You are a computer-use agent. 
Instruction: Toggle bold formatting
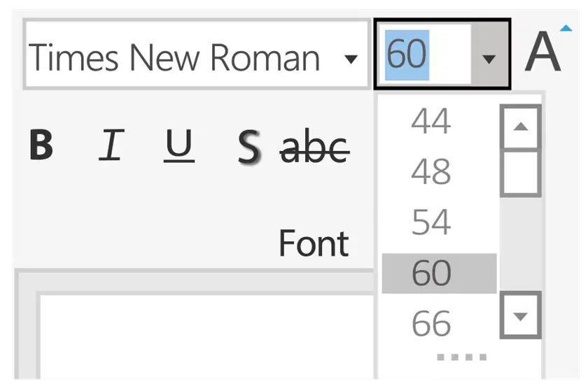tap(42, 145)
